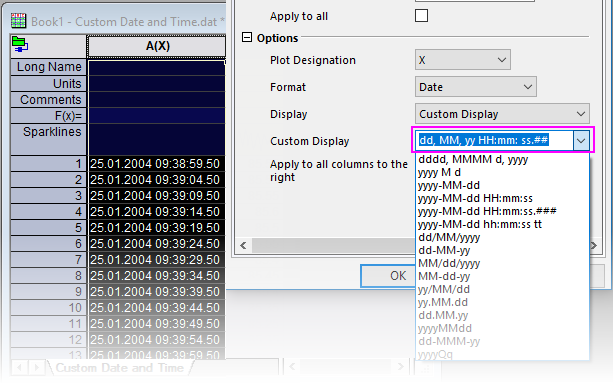Screen dimensions: 613x384
Task: Click the Comments row label
Action: pos(48,100)
